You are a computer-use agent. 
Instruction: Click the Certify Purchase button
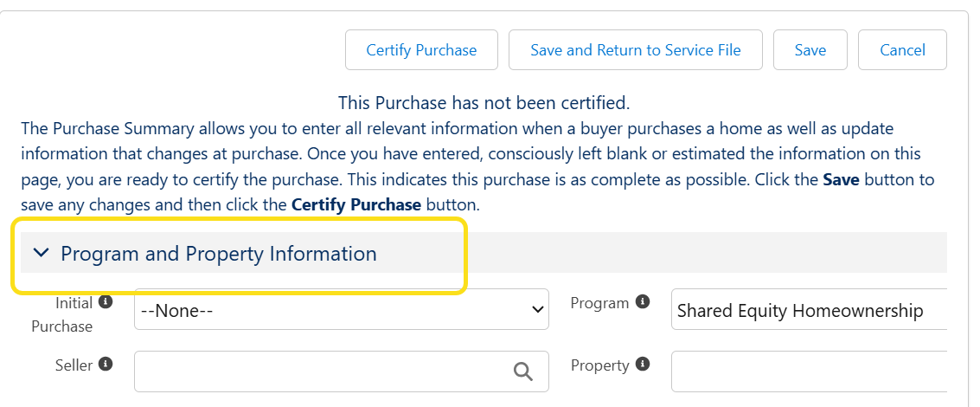421,50
